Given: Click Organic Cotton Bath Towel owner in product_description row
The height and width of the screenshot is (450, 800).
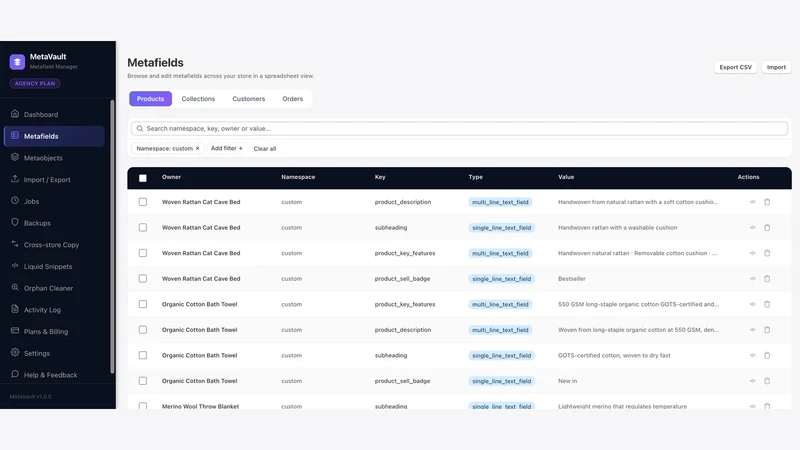Looking at the screenshot, I should (199, 330).
